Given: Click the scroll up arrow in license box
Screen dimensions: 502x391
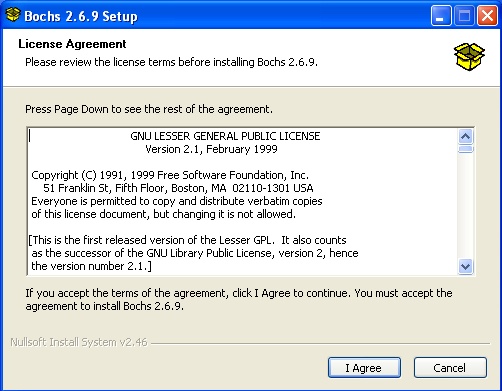Looking at the screenshot, I should pos(465,136).
